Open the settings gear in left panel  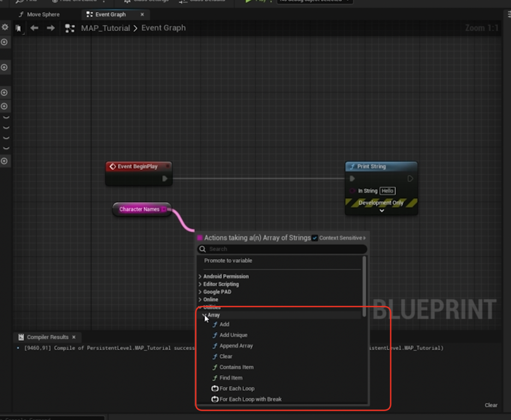(x=5, y=27)
